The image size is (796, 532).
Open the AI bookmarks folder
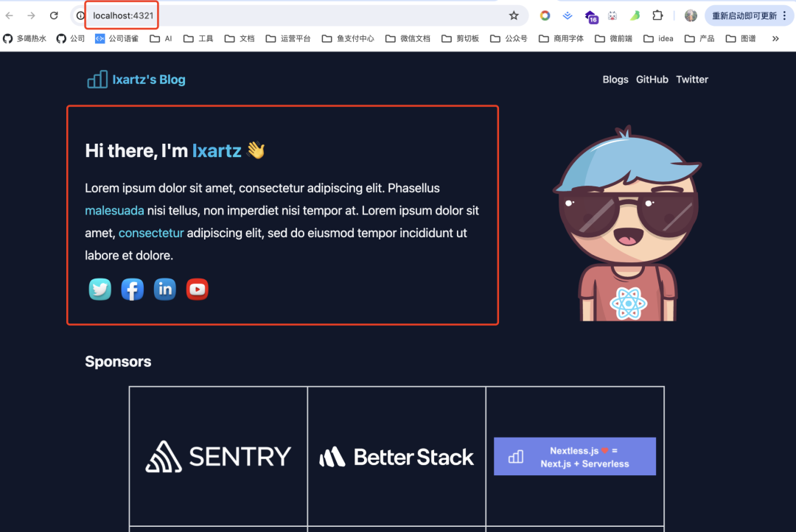click(x=161, y=38)
